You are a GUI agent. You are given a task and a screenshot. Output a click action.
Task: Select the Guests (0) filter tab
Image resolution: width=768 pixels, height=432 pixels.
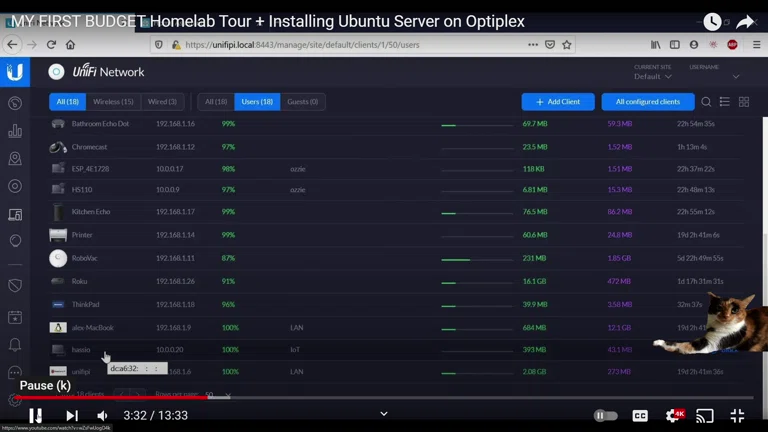[x=302, y=102]
